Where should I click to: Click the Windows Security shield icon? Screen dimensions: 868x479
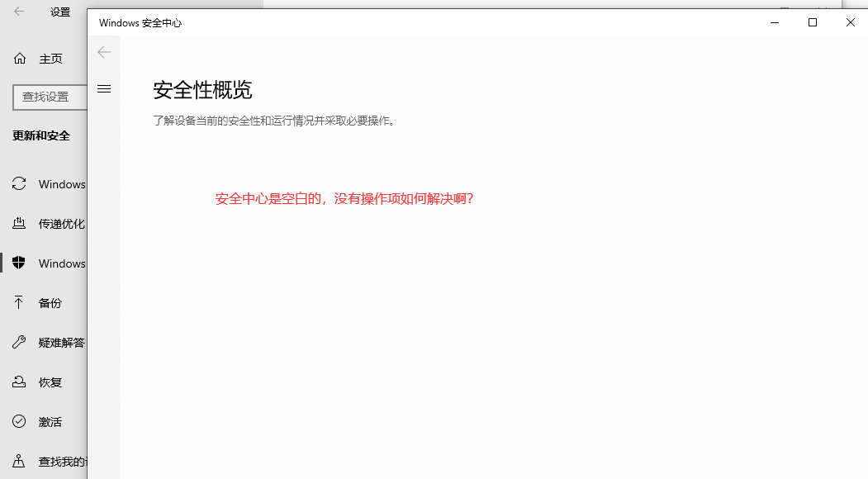pos(19,263)
